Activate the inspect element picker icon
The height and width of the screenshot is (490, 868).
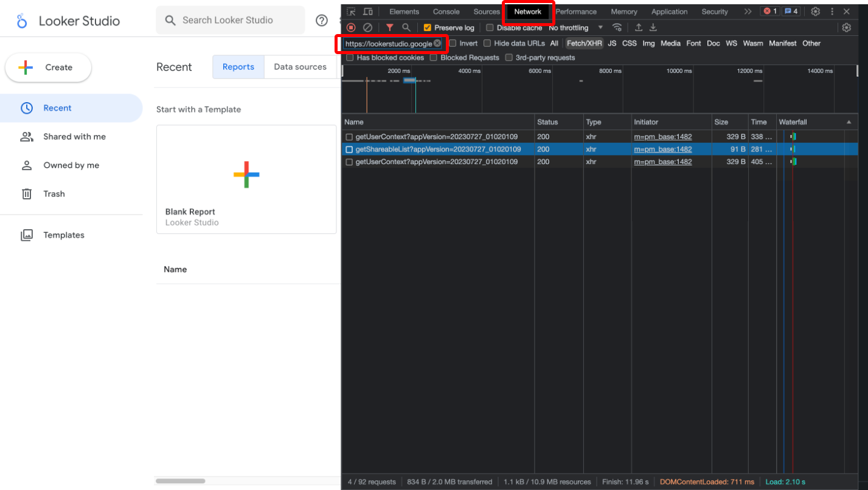click(351, 12)
